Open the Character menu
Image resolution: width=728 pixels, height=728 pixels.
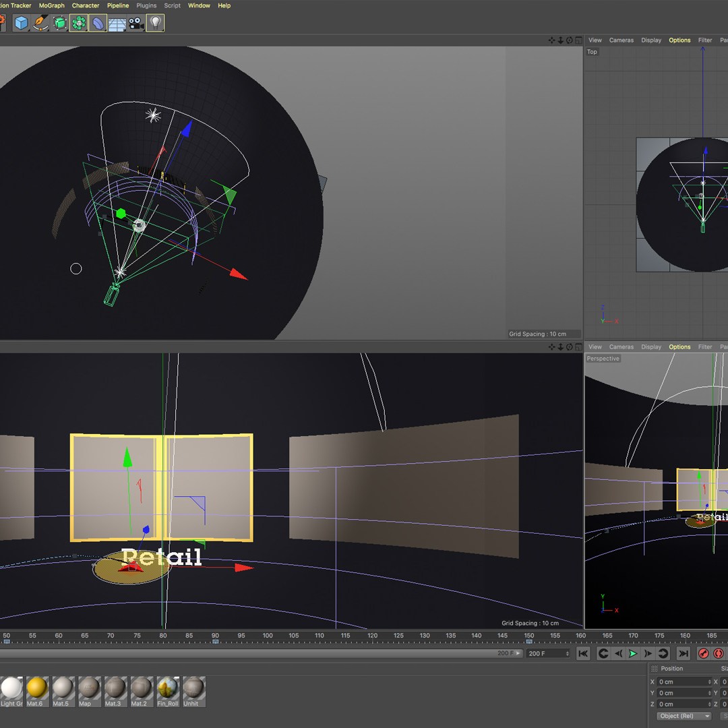[x=86, y=5]
